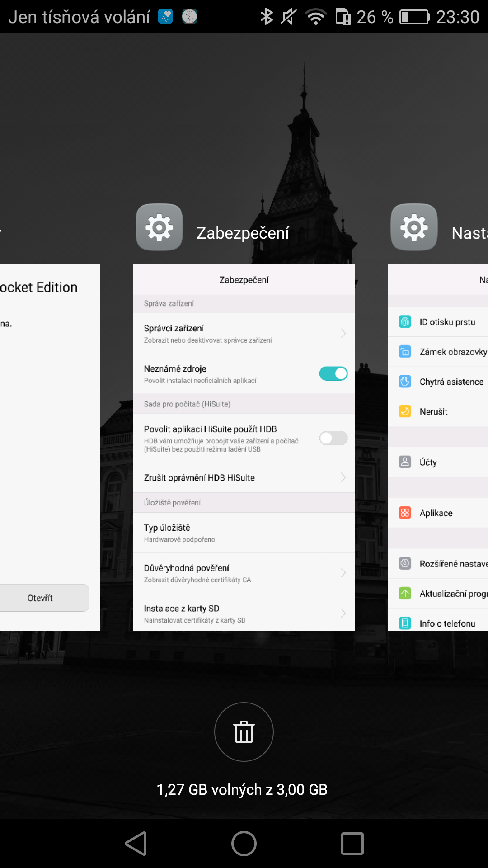Open Zrušit oprávnění HDB HiSuite chevron
This screenshot has height=868, width=488.
click(x=343, y=477)
